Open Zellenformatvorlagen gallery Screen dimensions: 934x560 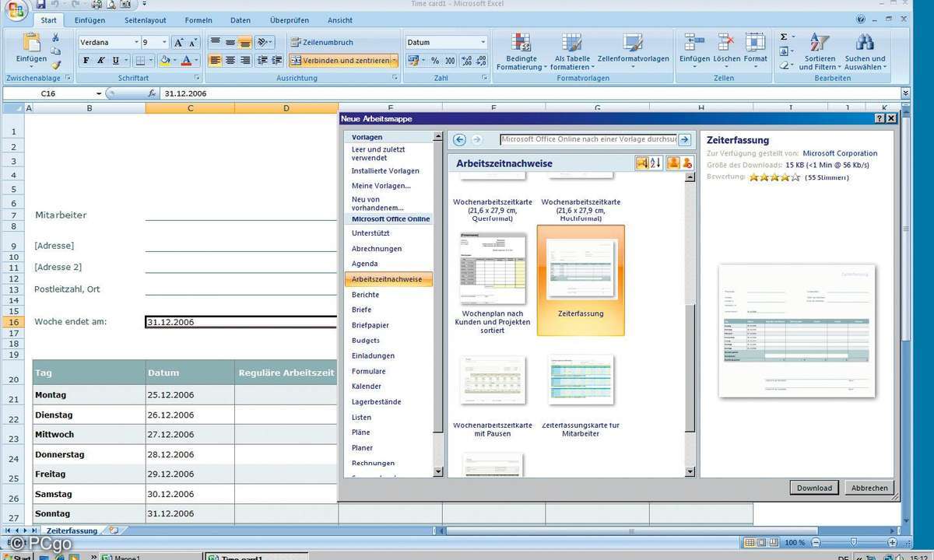[x=633, y=51]
